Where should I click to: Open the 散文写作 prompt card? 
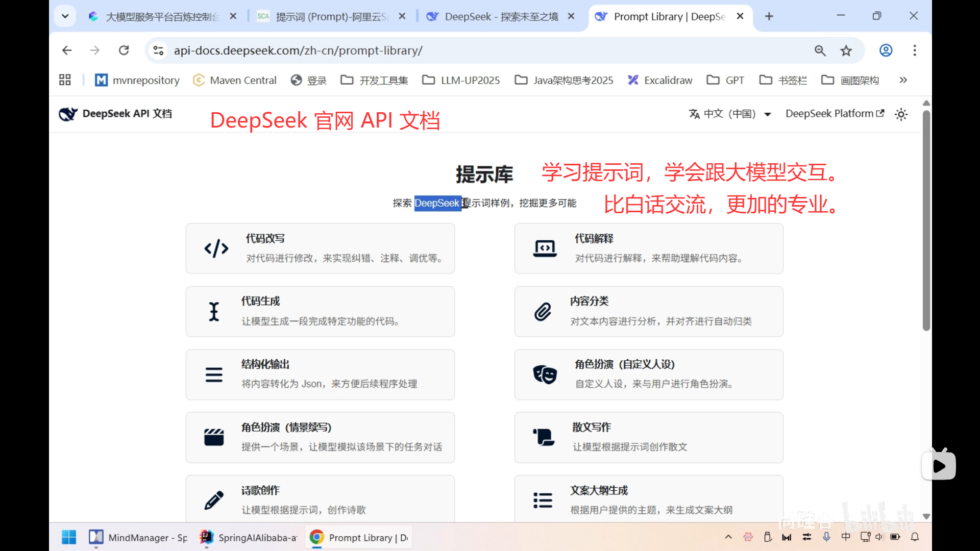[x=649, y=438]
